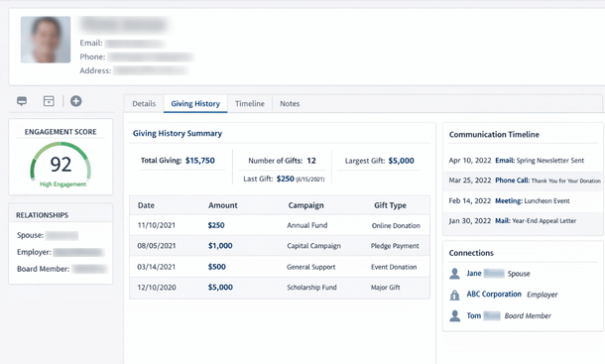Click the Board Member relationship row
Screen dimensions: 605x364
click(x=61, y=269)
